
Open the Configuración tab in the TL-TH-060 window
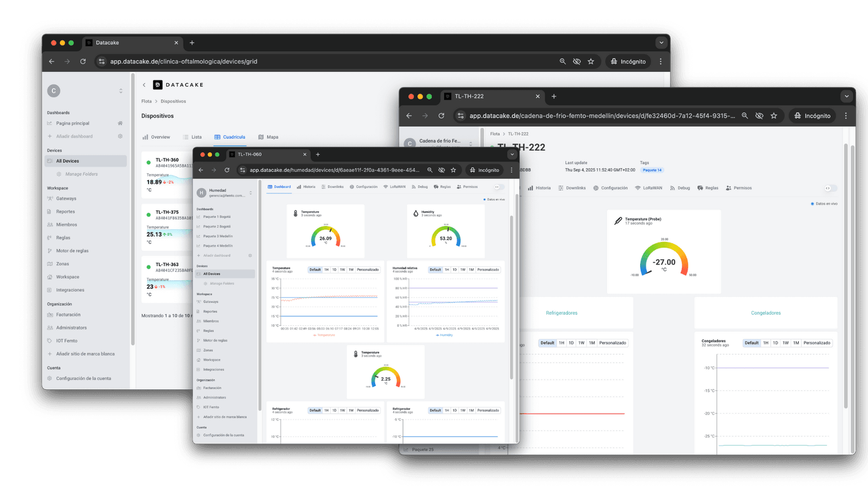pyautogui.click(x=364, y=187)
